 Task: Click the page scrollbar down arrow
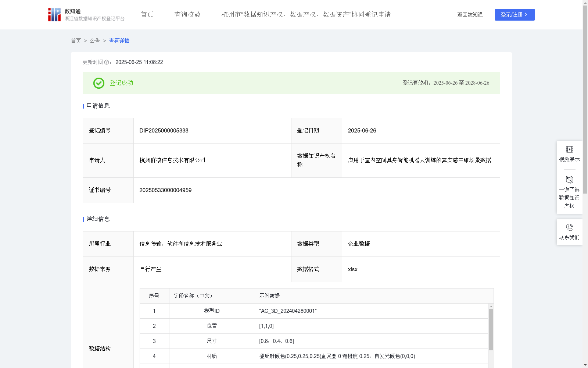click(585, 365)
